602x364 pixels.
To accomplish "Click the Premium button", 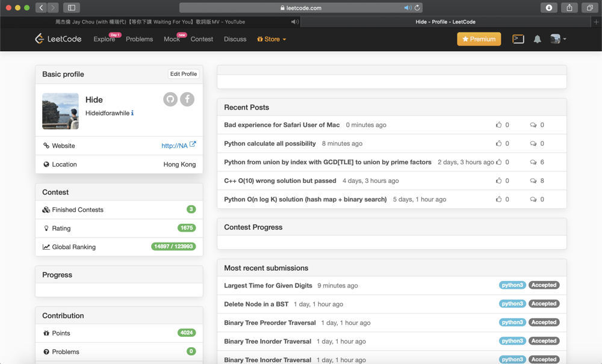I will [479, 39].
